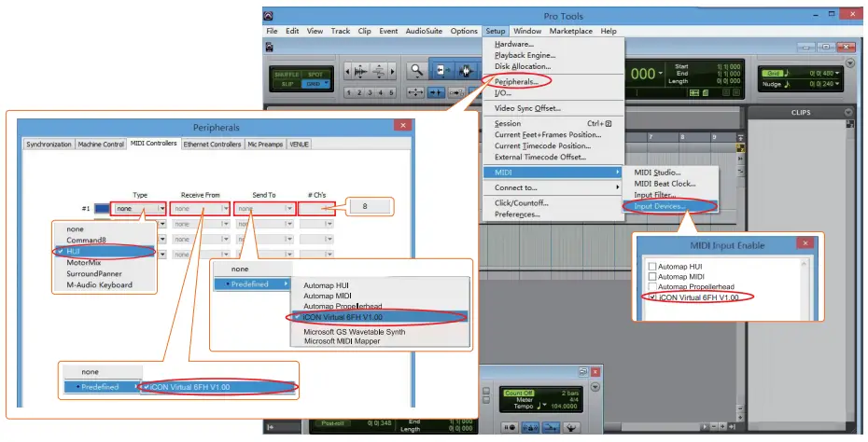Open the Track menu
This screenshot has height=442, width=868.
tap(341, 31)
